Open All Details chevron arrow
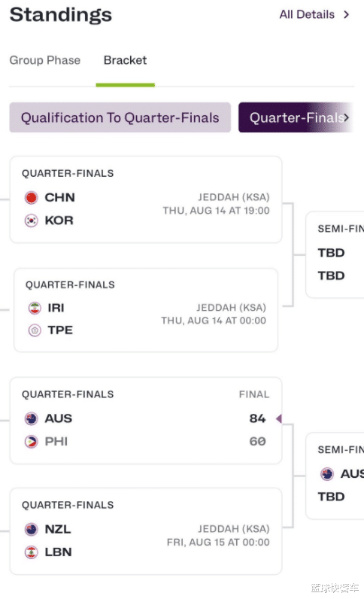 pyautogui.click(x=347, y=14)
